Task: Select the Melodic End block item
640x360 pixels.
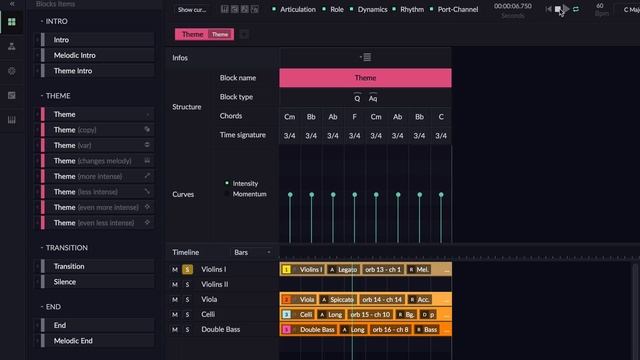Action: coord(98,340)
